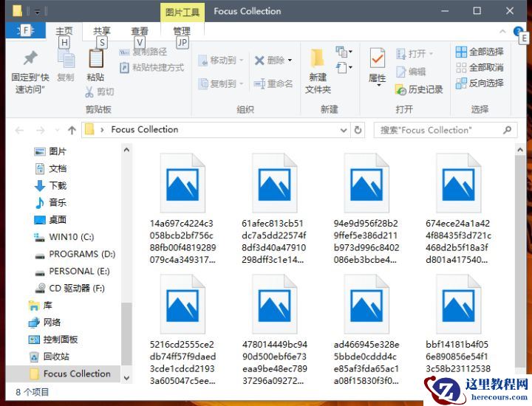This screenshot has height=406, width=532.
Task: Select Documents (文档) in the navigation pane
Action: pos(50,168)
